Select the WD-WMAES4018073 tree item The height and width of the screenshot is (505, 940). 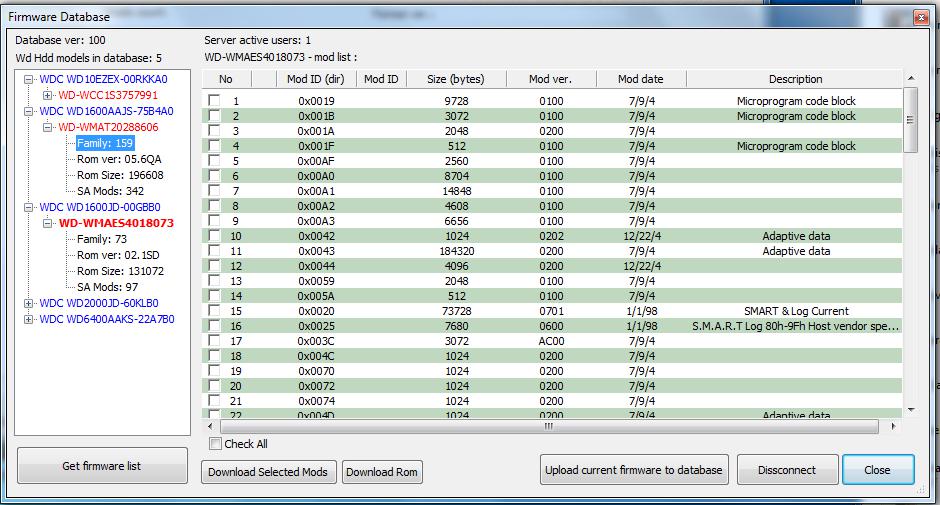click(x=116, y=223)
